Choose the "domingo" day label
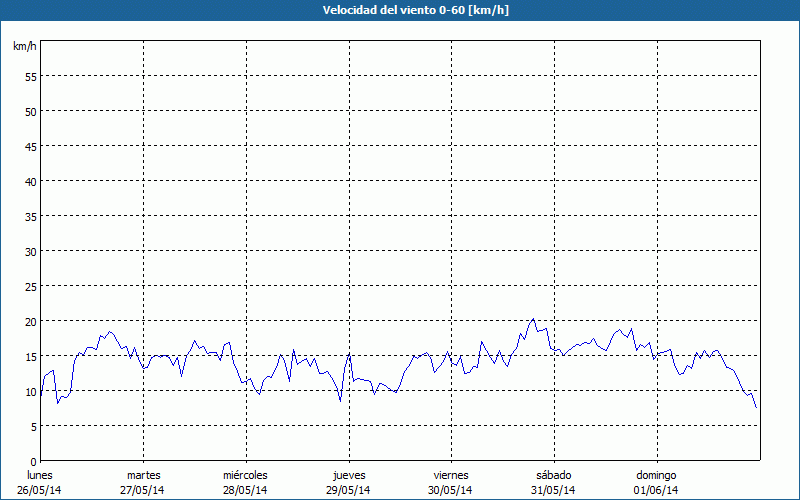The image size is (800, 500). pyautogui.click(x=656, y=475)
